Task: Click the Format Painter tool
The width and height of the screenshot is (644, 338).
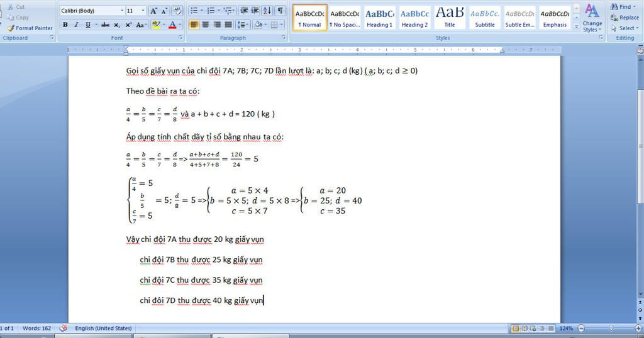Action: [x=30, y=28]
